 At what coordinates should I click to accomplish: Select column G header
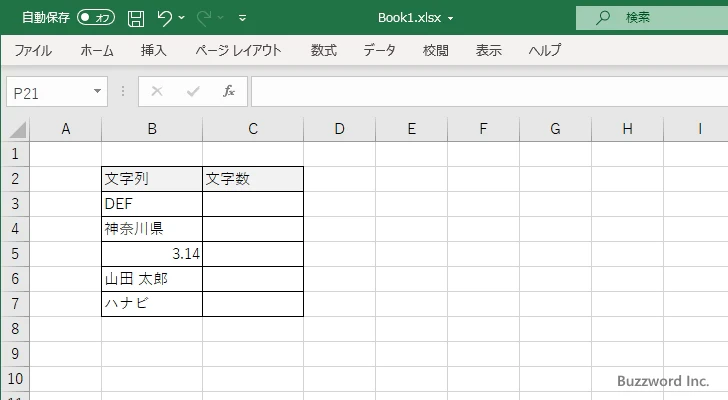(555, 129)
